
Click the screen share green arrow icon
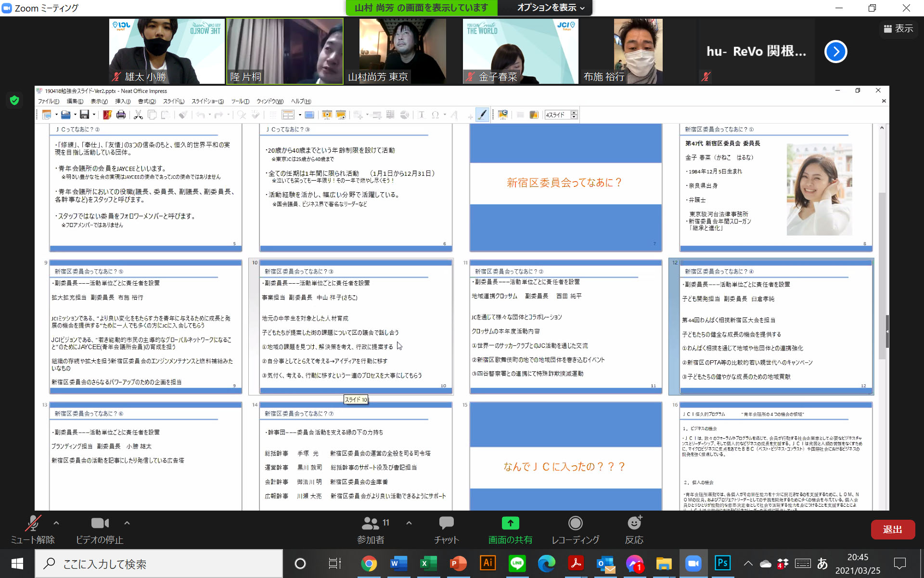tap(510, 523)
